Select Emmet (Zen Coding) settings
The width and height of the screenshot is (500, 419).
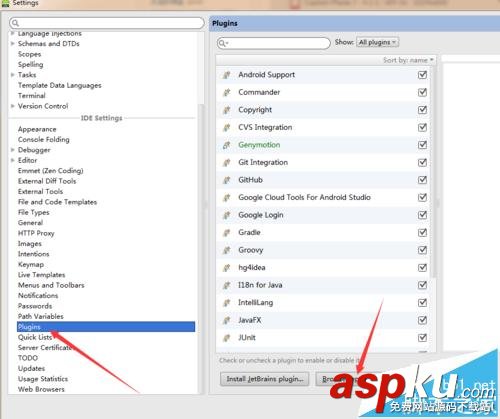point(50,171)
